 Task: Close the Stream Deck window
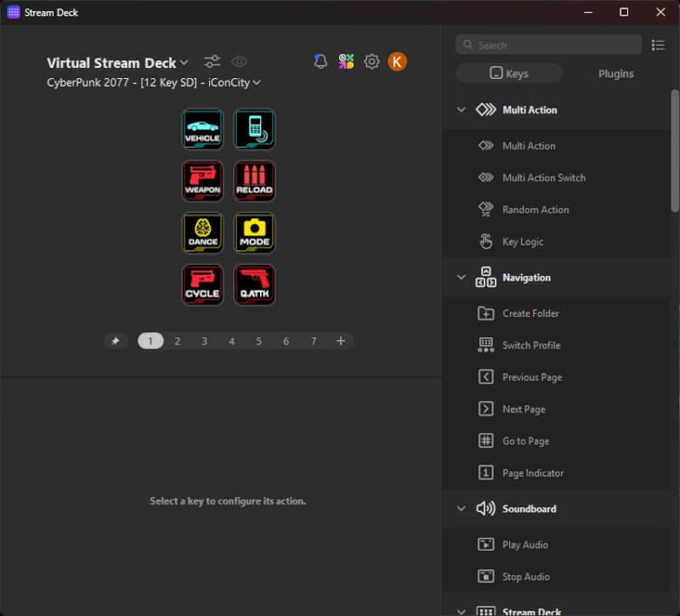pos(660,12)
